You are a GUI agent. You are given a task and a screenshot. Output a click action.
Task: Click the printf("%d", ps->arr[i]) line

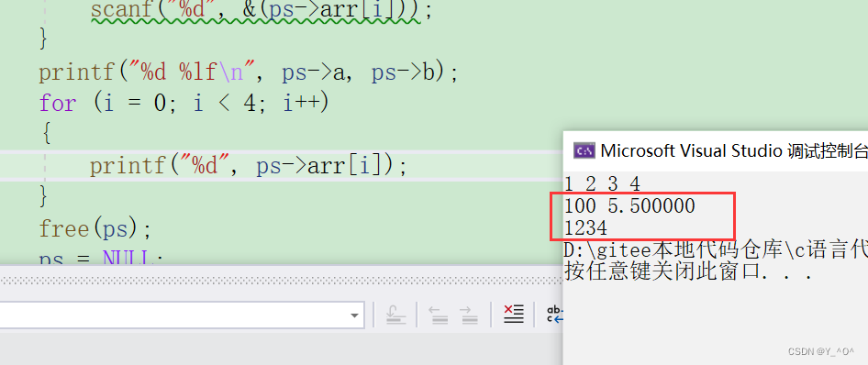249,165
